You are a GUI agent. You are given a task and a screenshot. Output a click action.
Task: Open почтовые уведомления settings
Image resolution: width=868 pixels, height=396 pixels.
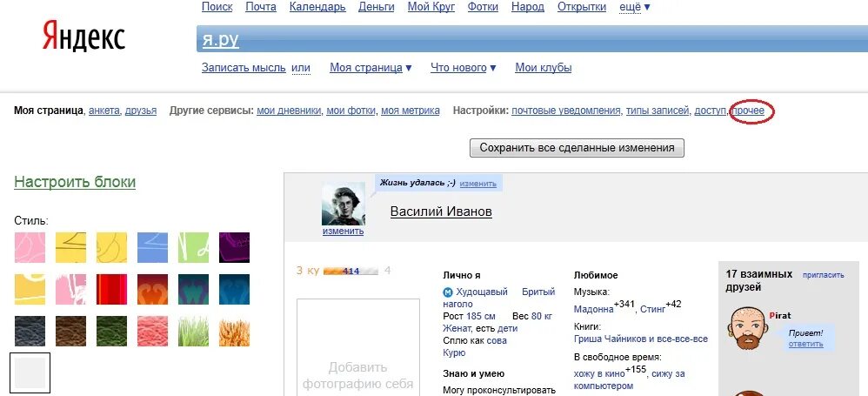point(565,111)
